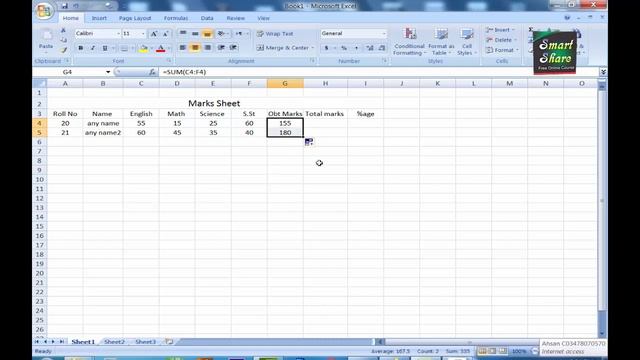The height and width of the screenshot is (360, 640).
Task: Click the Increase Decimal icon
Action: [370, 48]
